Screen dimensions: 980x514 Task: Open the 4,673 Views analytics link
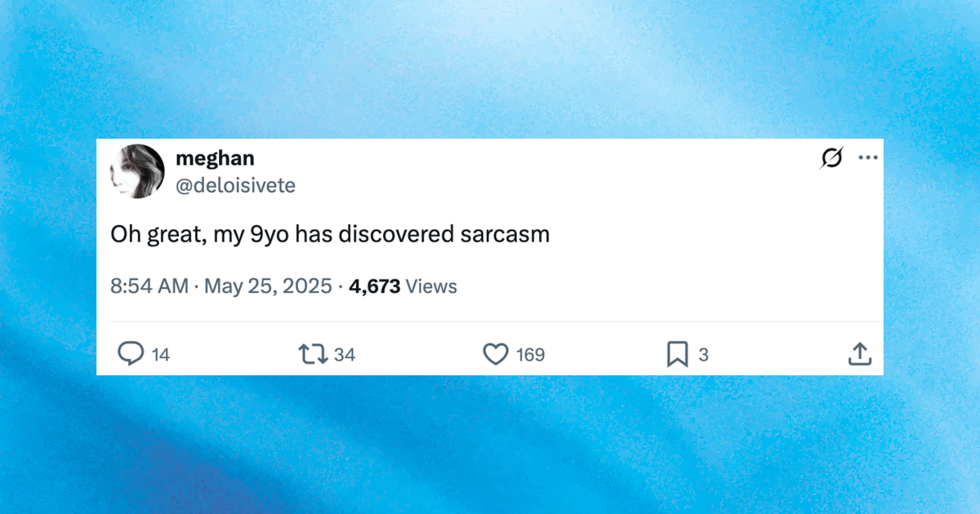click(403, 286)
